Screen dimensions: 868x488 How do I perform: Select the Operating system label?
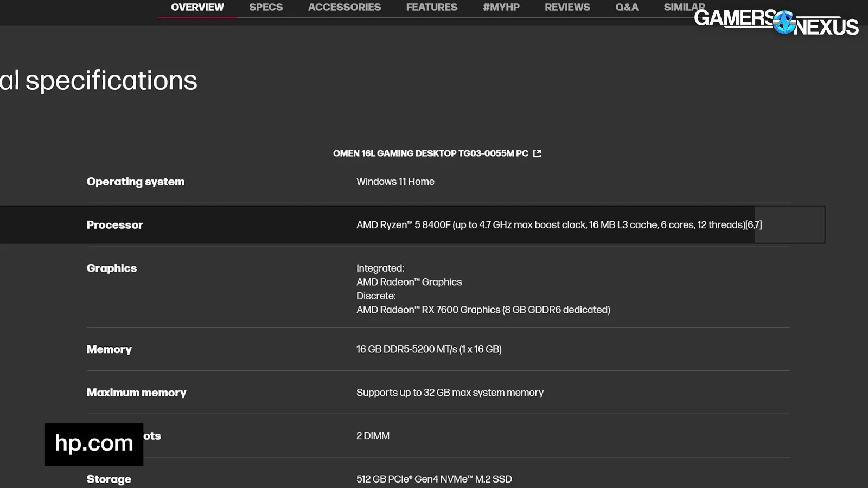(x=136, y=182)
